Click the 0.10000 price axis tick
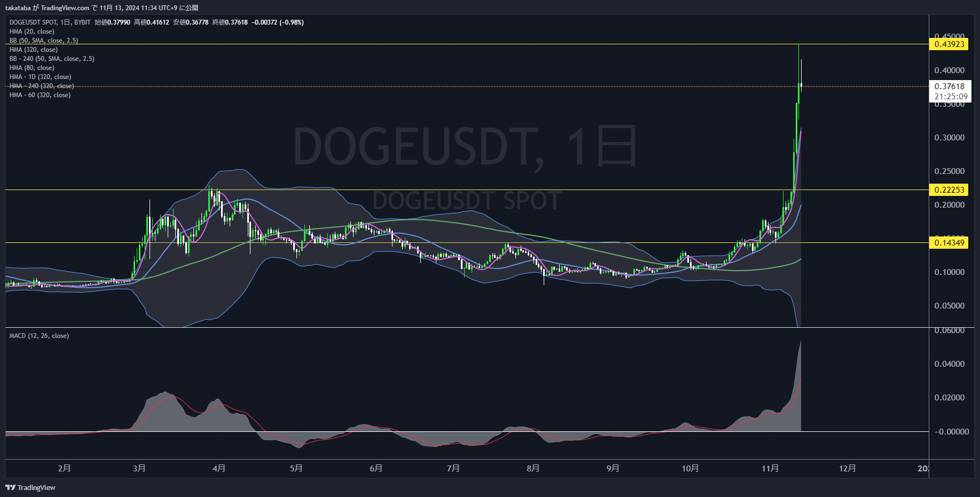Viewport: 980px width, 497px height. tap(950, 272)
